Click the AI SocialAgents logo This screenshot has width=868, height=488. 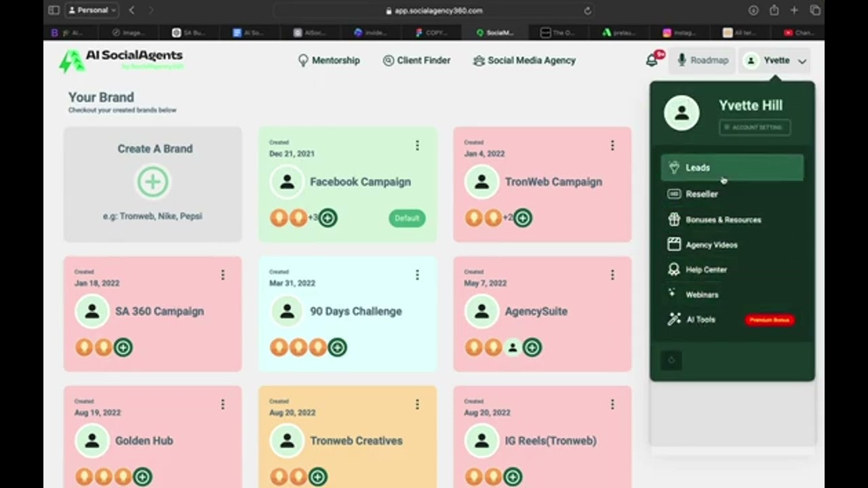(122, 60)
